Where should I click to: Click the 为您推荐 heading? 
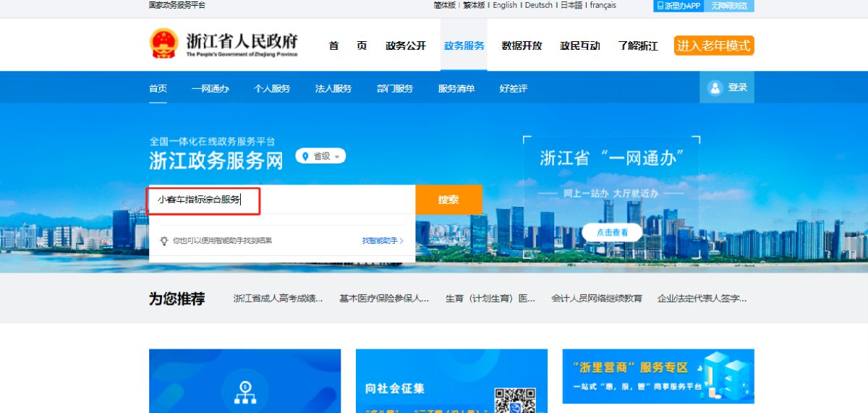[x=176, y=299]
